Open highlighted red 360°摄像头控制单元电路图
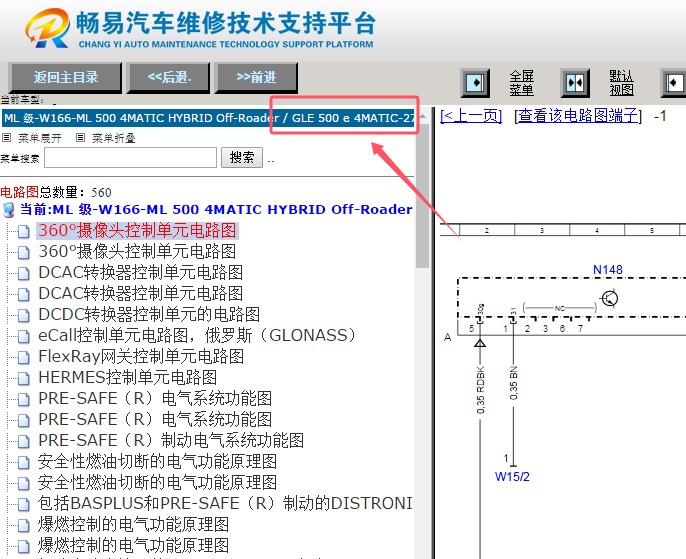686x559 pixels. pyautogui.click(x=137, y=231)
